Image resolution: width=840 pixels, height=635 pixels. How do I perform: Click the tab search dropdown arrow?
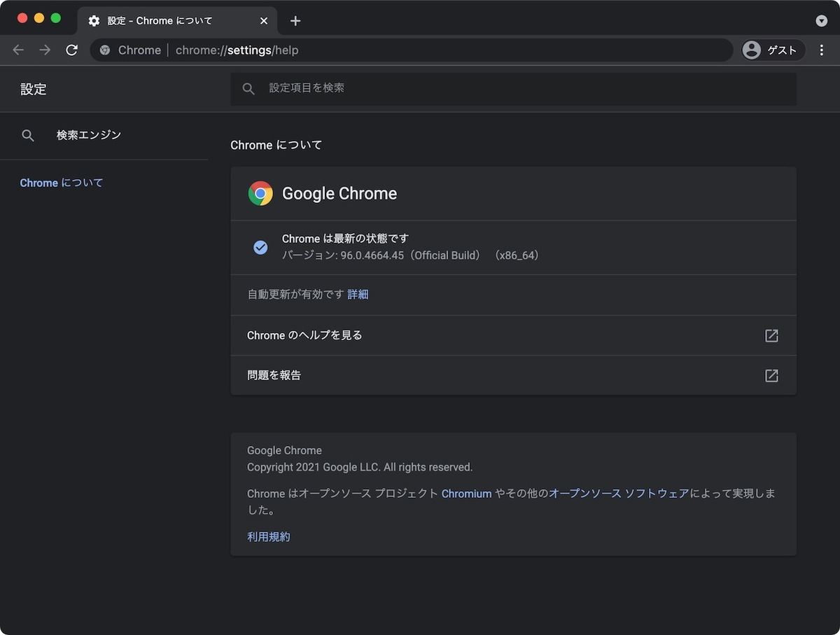click(x=822, y=21)
